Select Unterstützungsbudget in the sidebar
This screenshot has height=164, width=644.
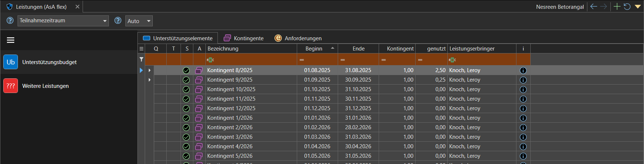pos(49,62)
